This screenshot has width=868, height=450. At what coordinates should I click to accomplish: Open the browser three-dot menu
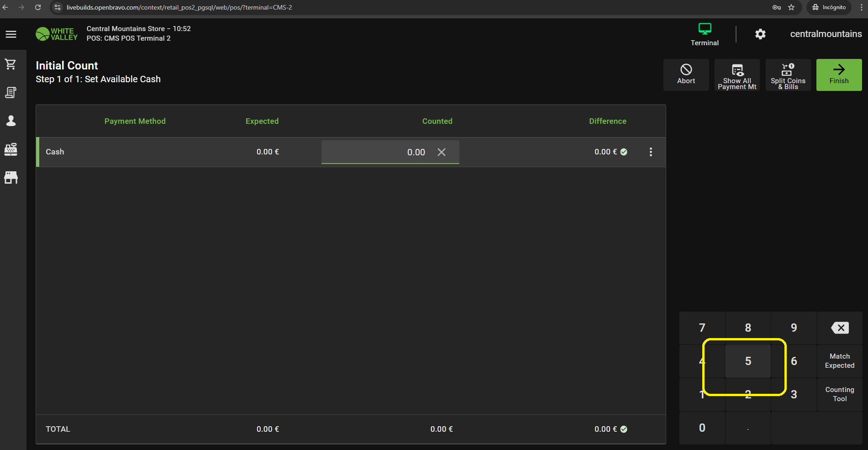coord(862,7)
